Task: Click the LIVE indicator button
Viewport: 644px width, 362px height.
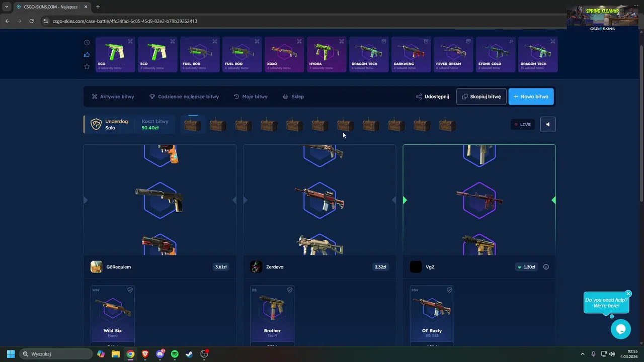Action: click(523, 124)
